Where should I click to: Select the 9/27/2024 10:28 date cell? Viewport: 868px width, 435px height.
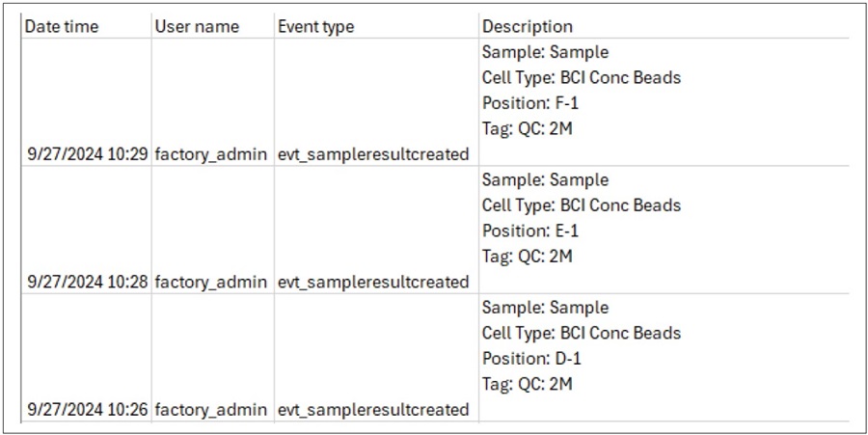pos(88,283)
